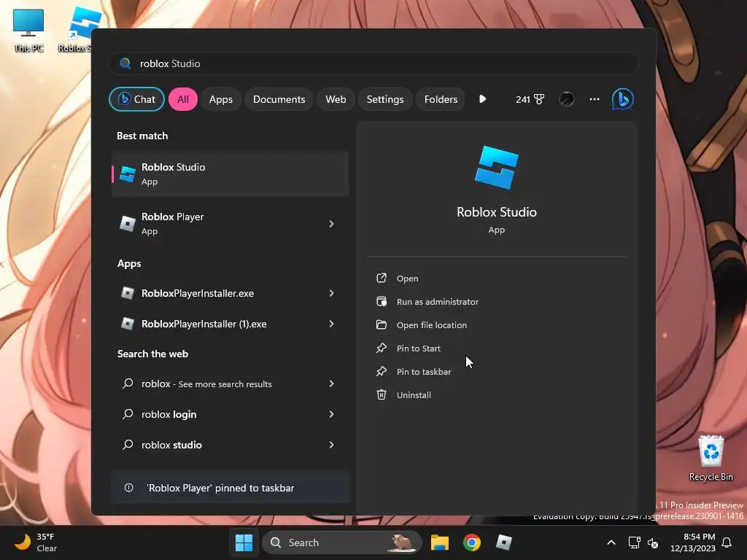The width and height of the screenshot is (747, 560).
Task: Click the 'Roblox Player' pinned to taskbar notice
Action: point(230,488)
